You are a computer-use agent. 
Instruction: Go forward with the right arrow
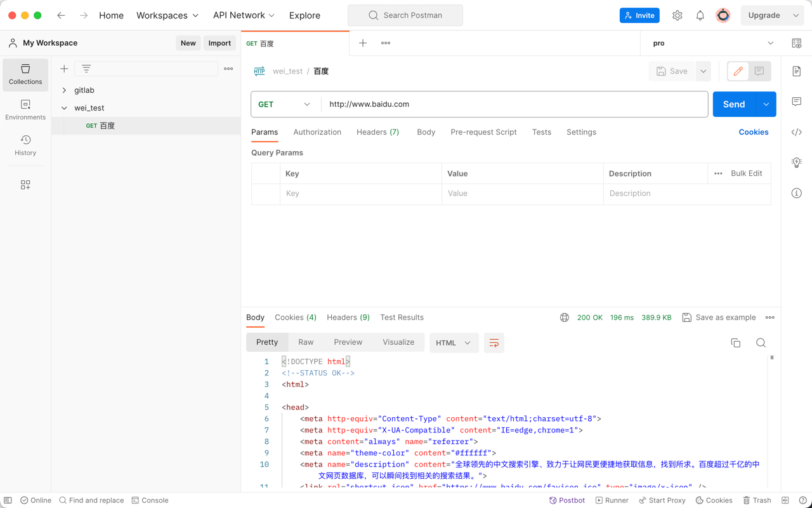point(84,15)
